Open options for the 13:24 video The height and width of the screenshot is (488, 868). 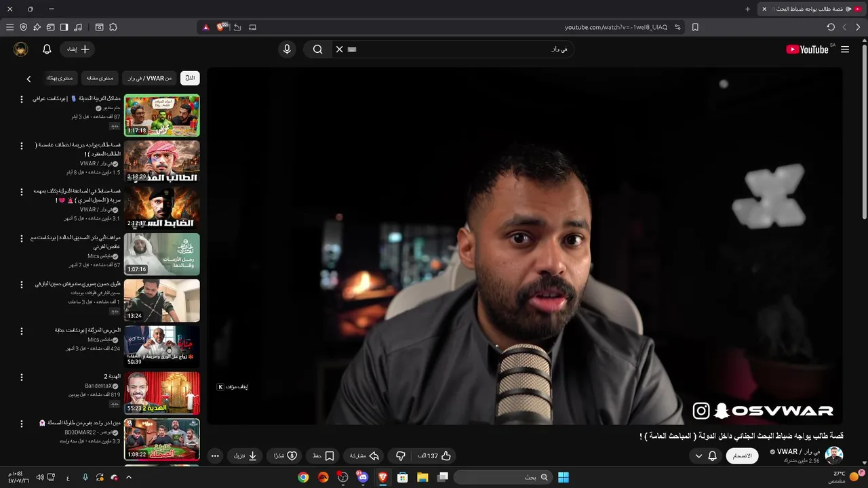(21, 285)
